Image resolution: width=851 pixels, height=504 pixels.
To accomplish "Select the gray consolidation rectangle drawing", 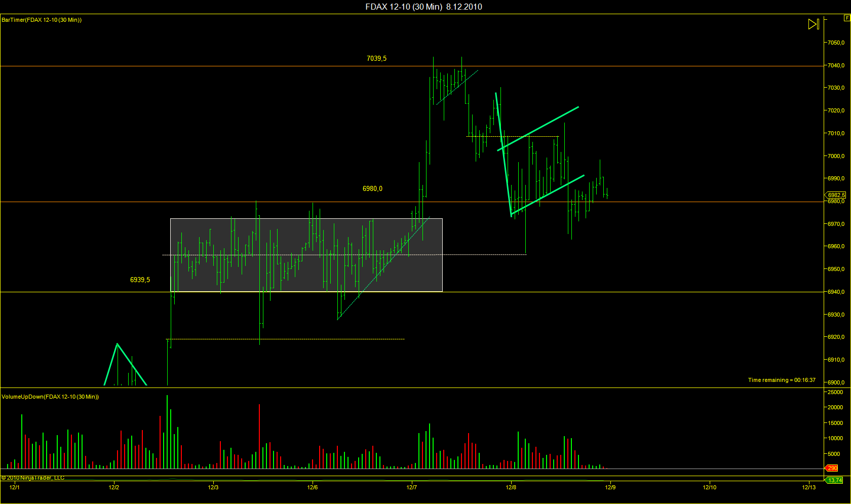I will pyautogui.click(x=306, y=255).
